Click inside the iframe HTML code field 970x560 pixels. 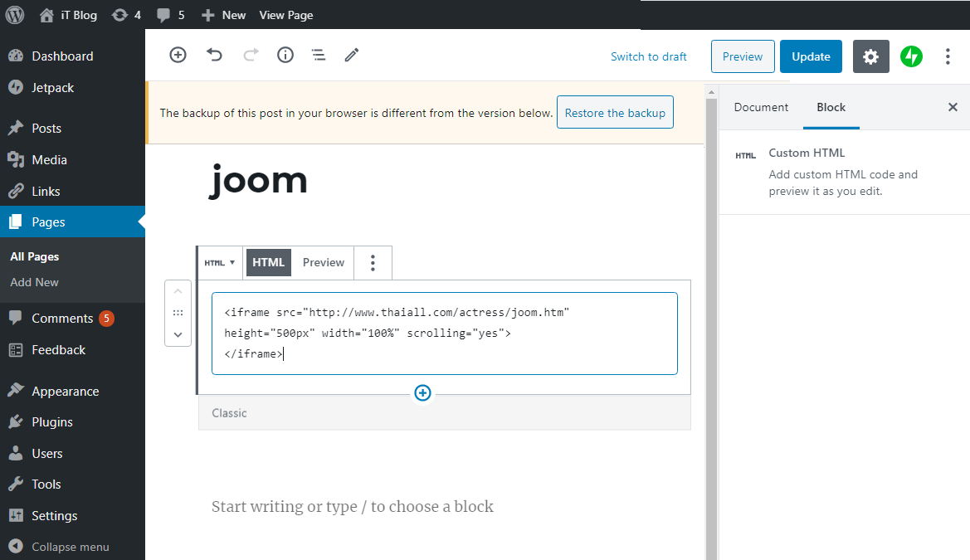tap(444, 334)
